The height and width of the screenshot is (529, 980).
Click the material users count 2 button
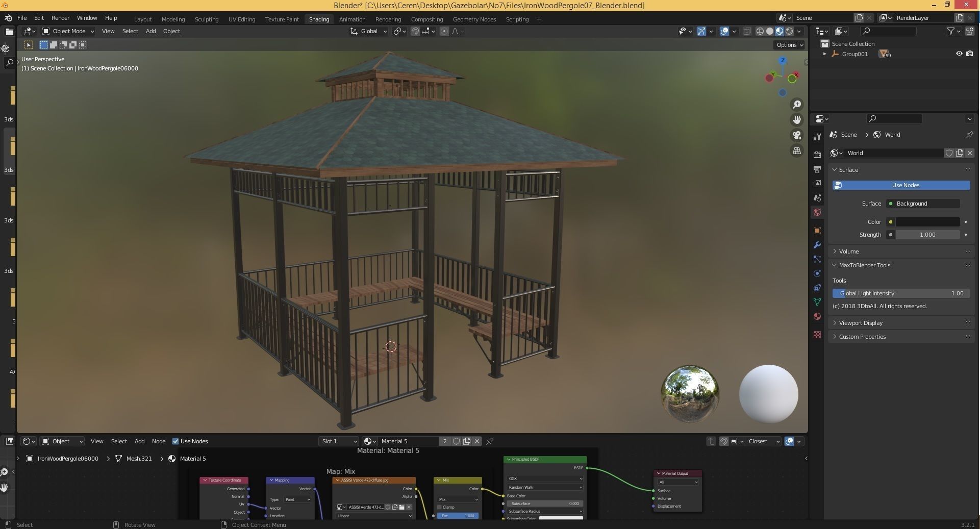445,441
